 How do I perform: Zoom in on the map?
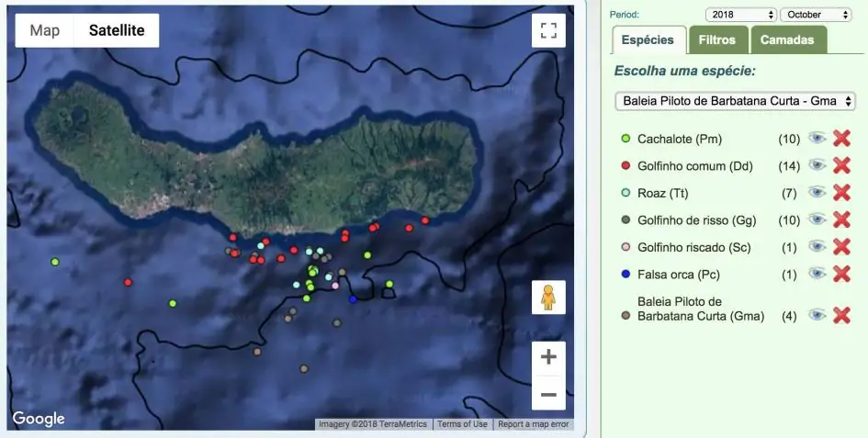(x=548, y=357)
